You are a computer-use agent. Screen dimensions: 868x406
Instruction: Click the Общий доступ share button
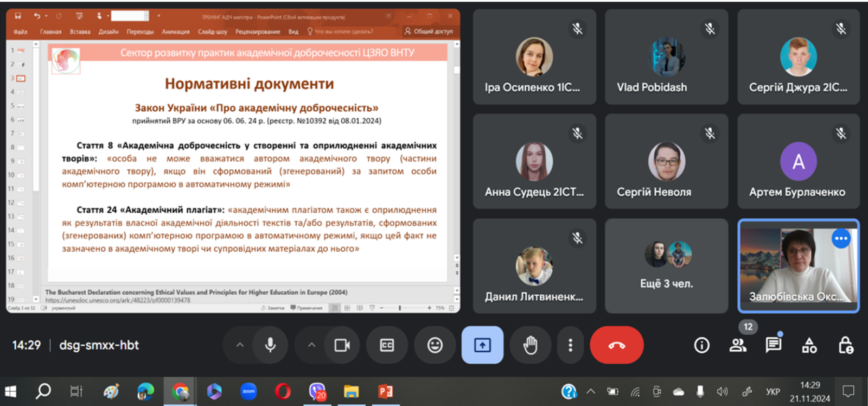[x=429, y=31]
